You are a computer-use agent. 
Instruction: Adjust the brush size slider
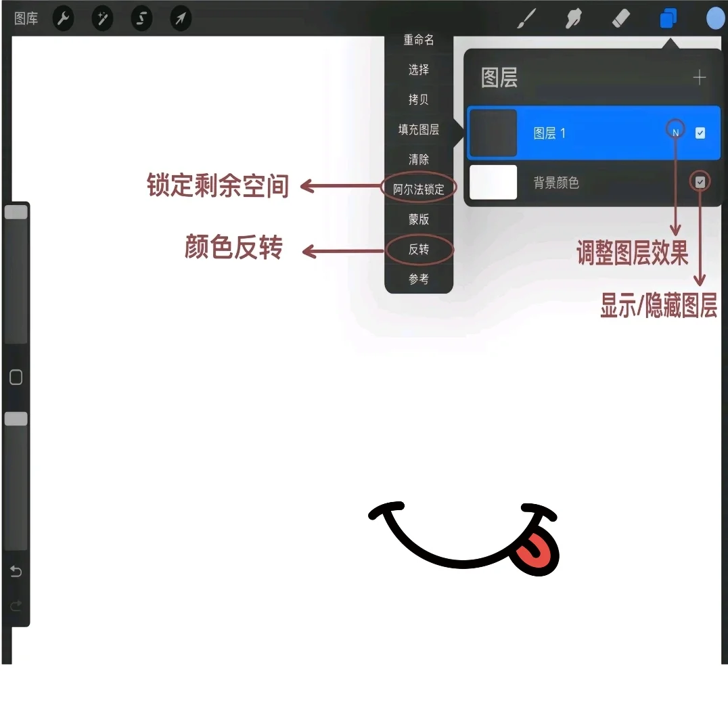pyautogui.click(x=16, y=212)
